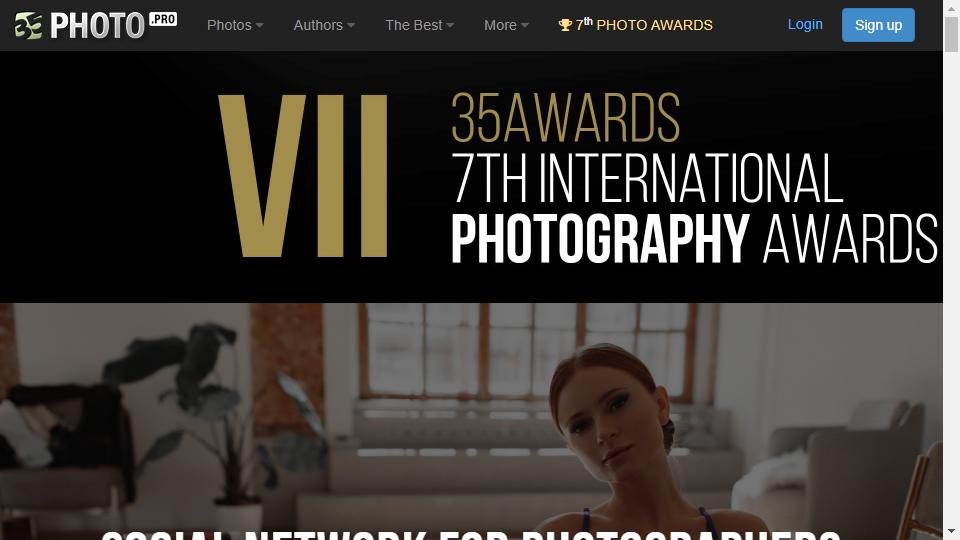Image resolution: width=960 pixels, height=540 pixels.
Task: Open the 35AWARDS photography awards banner
Action: click(x=471, y=177)
